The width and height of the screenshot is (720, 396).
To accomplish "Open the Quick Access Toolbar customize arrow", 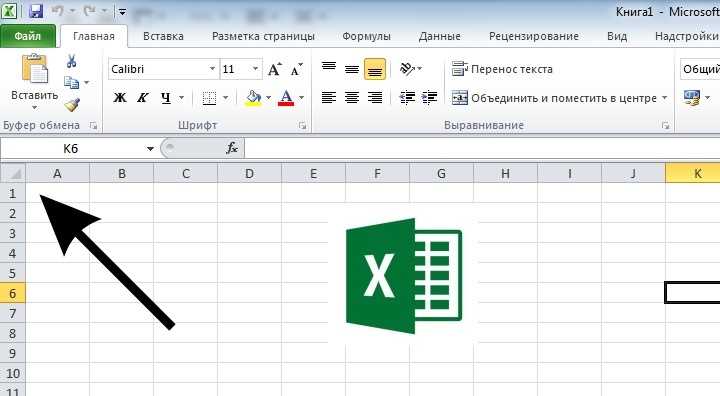I will click(122, 11).
